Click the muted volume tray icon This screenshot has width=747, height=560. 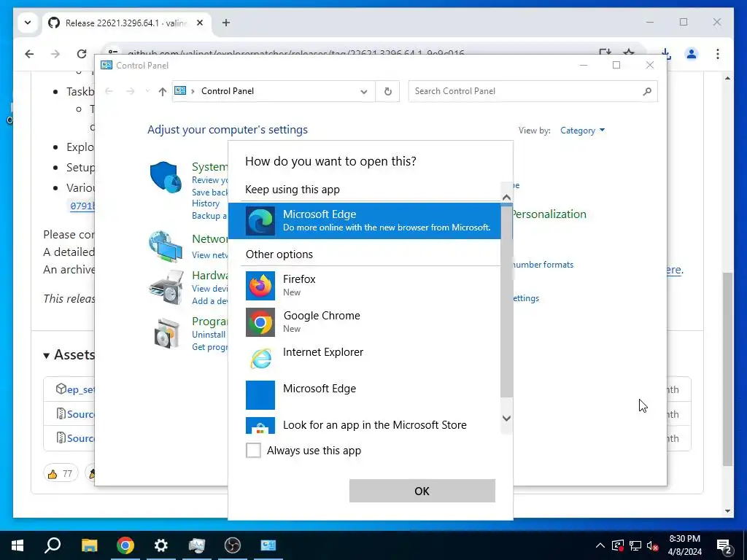653,545
